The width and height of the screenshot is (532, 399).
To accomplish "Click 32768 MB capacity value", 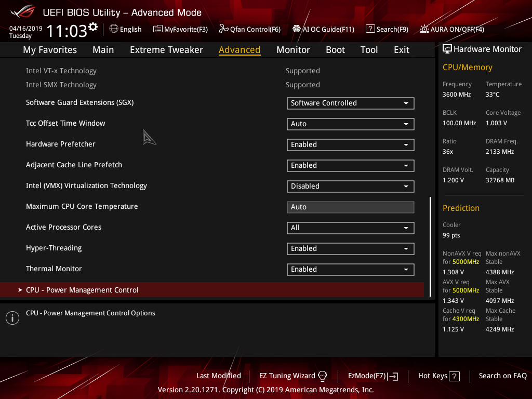I will tap(500, 180).
